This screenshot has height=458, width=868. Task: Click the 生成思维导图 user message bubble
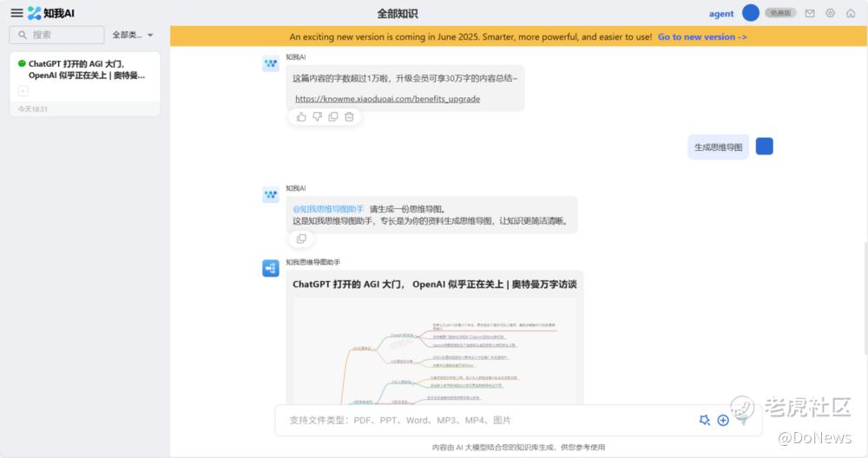(718, 147)
